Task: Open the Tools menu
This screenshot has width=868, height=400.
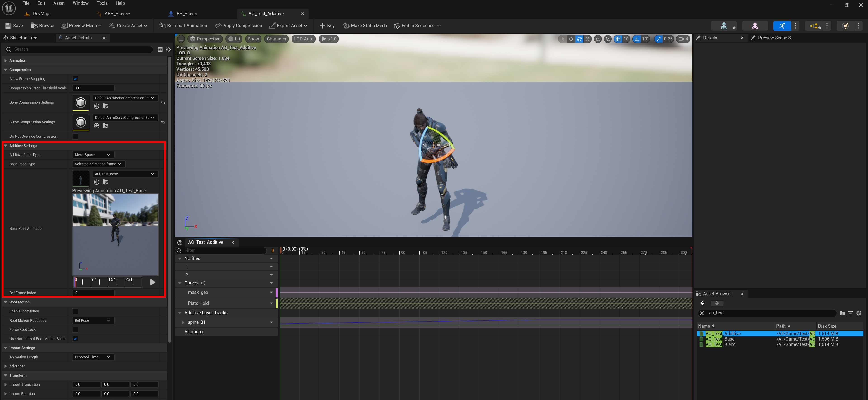Action: (102, 3)
